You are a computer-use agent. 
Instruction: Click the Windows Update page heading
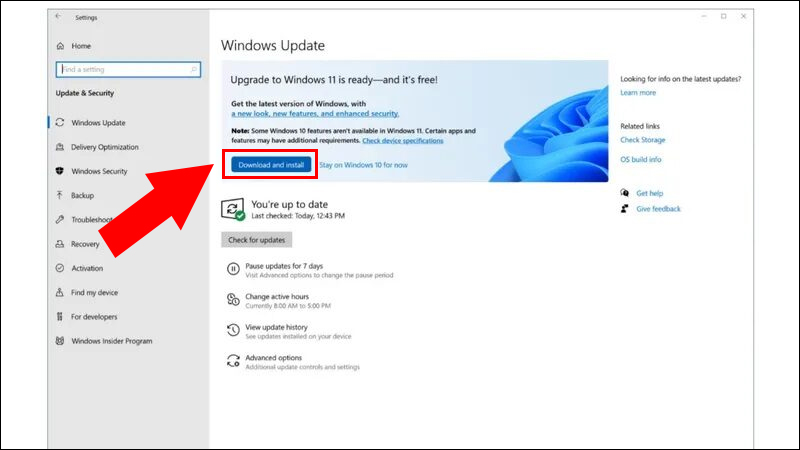click(x=273, y=45)
